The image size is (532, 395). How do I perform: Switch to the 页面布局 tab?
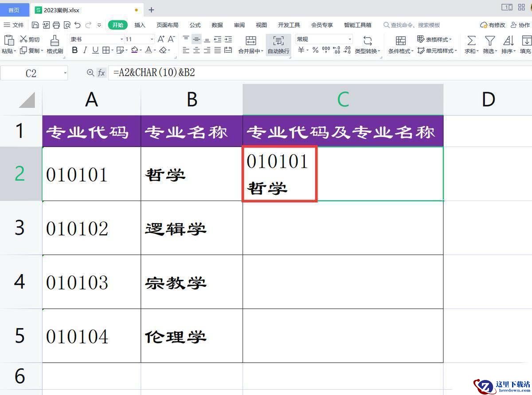click(x=167, y=25)
